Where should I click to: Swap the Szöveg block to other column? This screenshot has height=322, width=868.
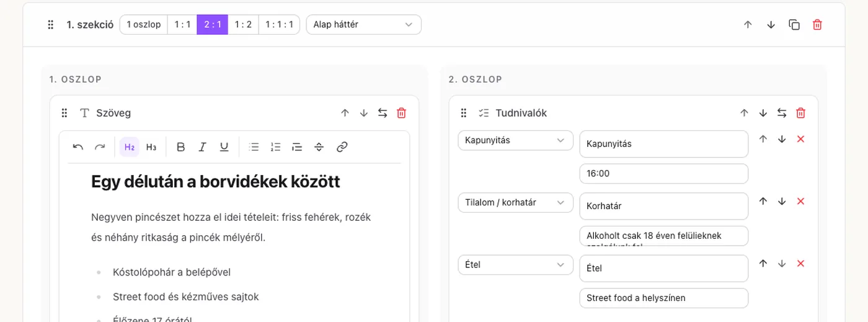point(383,113)
